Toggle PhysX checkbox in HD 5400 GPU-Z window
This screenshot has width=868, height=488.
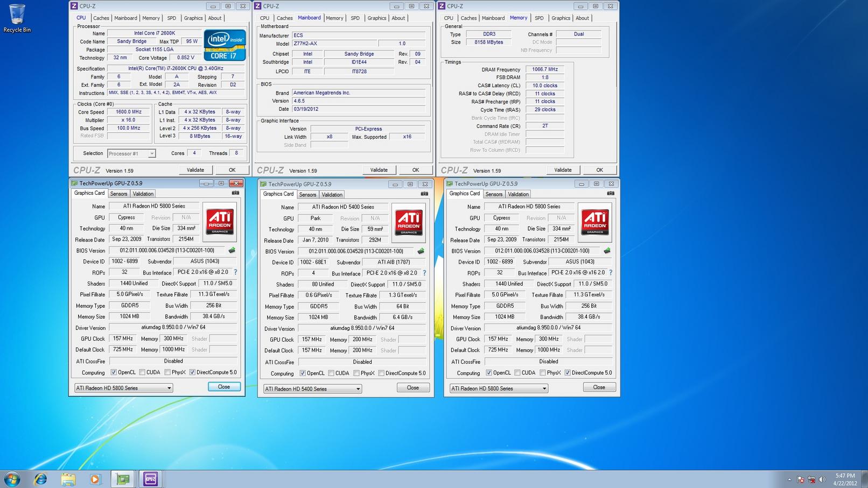tap(356, 373)
